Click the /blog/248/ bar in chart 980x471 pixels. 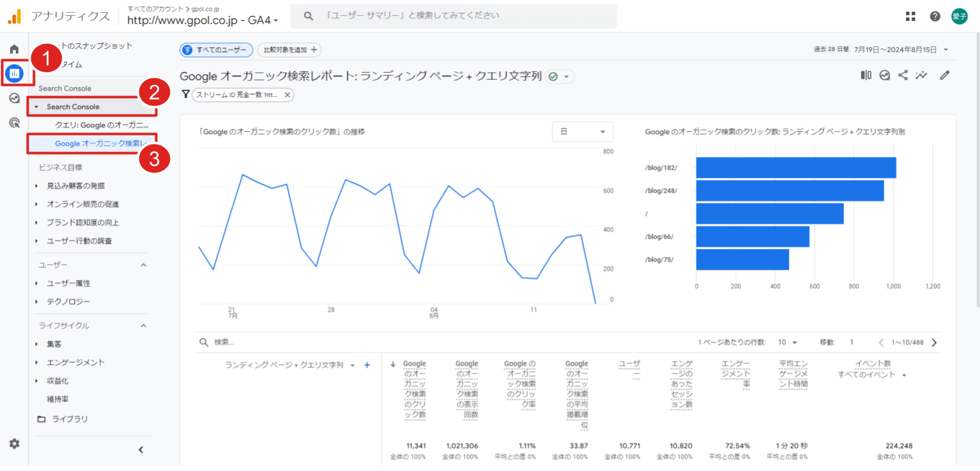pyautogui.click(x=790, y=191)
